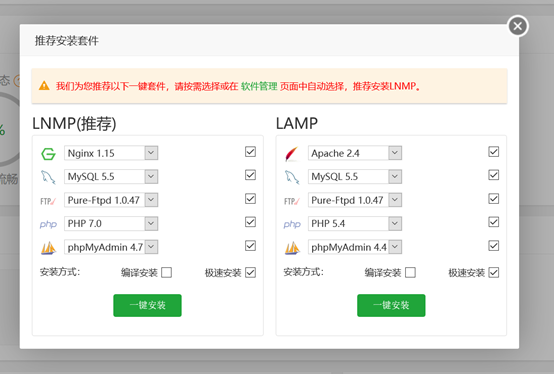Uncheck the PHP 7.0 checkbox

250,222
